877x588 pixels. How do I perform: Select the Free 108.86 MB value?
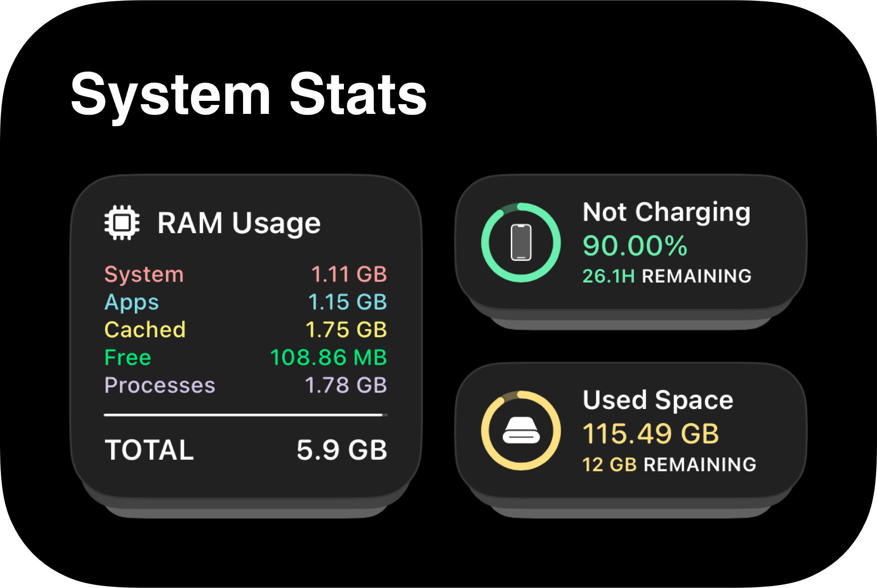(x=329, y=357)
